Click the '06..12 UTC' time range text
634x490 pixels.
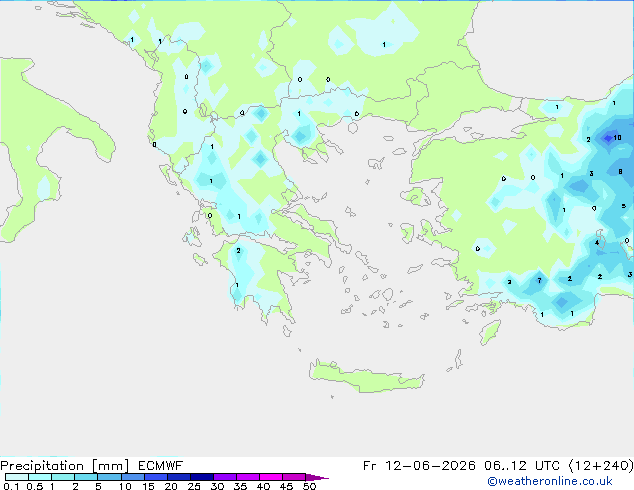[522, 466]
